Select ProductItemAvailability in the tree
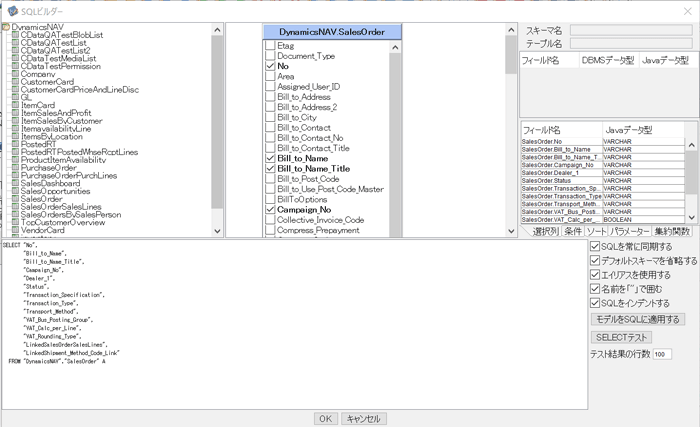This screenshot has height=427, width=700. click(63, 160)
